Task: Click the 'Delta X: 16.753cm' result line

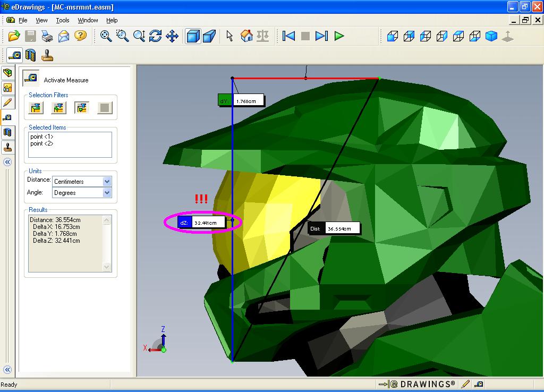Action: point(56,227)
